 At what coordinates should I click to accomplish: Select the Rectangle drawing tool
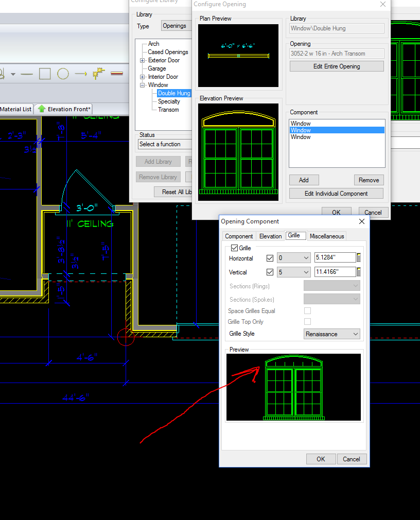point(45,74)
